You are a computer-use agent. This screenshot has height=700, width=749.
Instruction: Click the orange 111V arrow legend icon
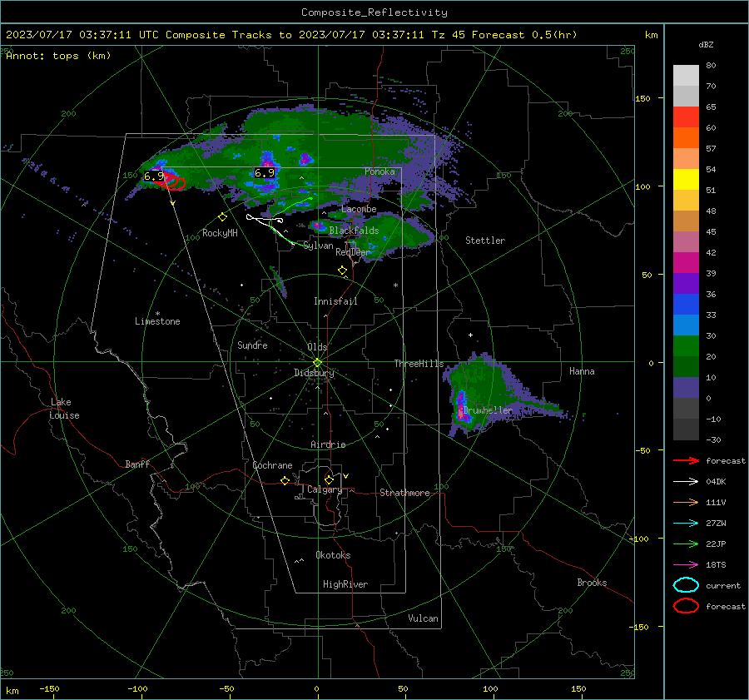tap(686, 502)
